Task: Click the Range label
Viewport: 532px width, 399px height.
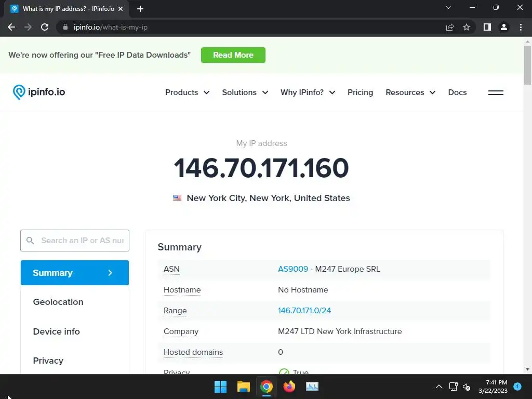Action: coord(175,311)
